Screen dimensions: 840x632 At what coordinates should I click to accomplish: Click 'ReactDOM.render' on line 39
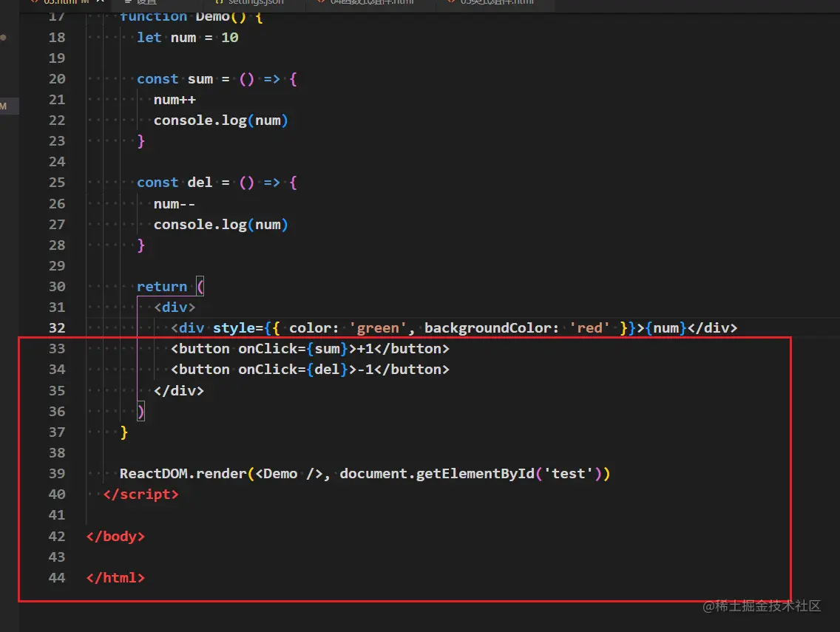click(x=183, y=474)
